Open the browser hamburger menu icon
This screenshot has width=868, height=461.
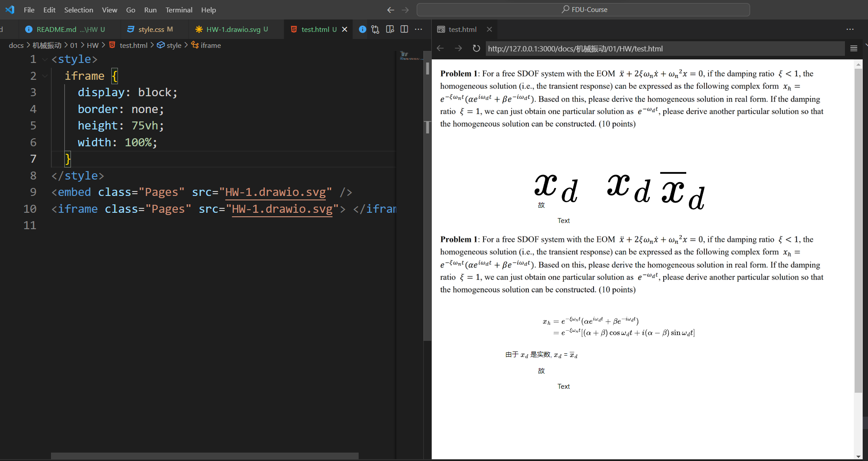[x=853, y=48]
